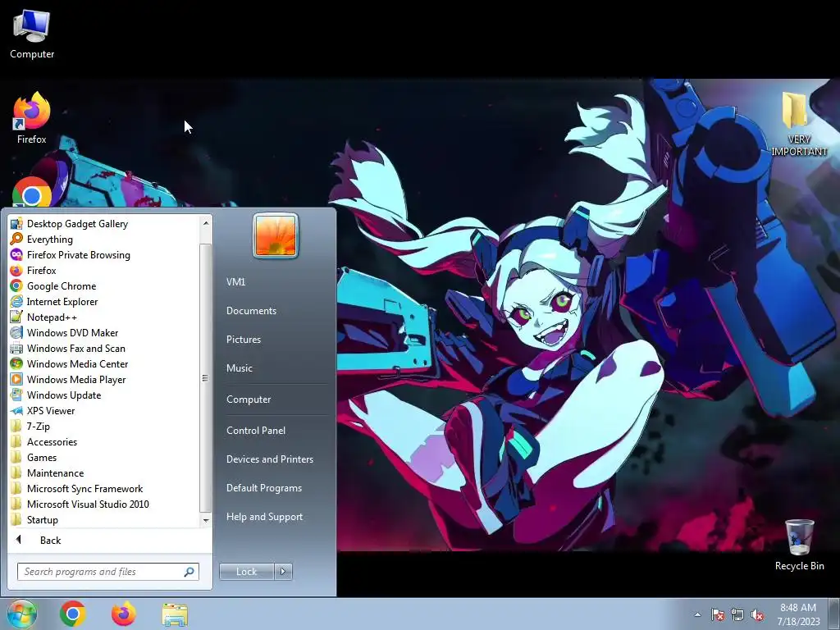Open the clock showing 8:48 AM
Image resolution: width=840 pixels, height=630 pixels.
click(798, 614)
